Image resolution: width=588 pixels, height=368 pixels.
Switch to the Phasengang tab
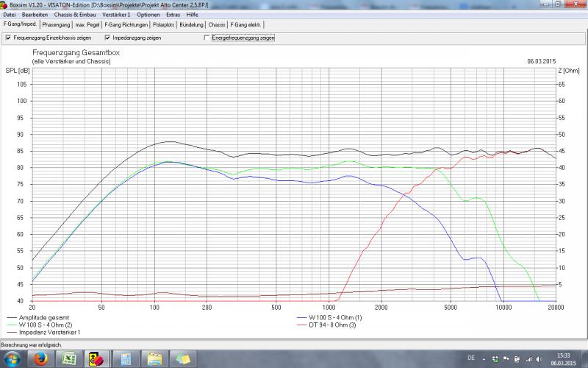pos(56,24)
